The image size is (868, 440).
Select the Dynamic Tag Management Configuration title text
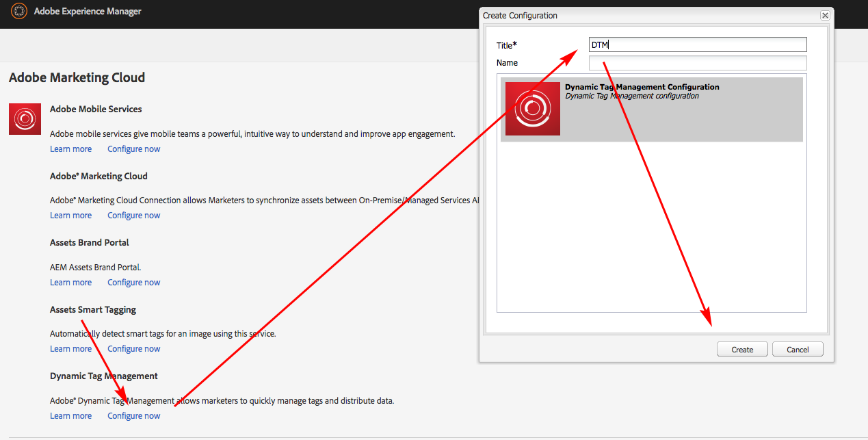(x=642, y=87)
